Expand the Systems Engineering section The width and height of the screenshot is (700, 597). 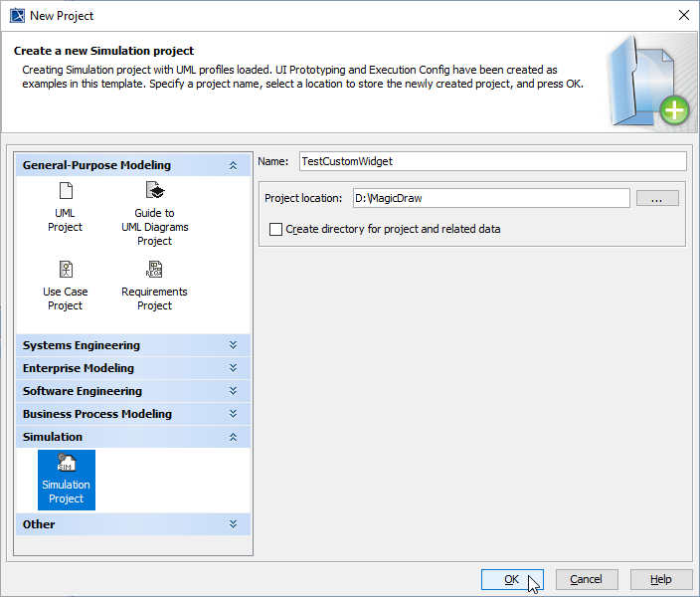pyautogui.click(x=233, y=345)
